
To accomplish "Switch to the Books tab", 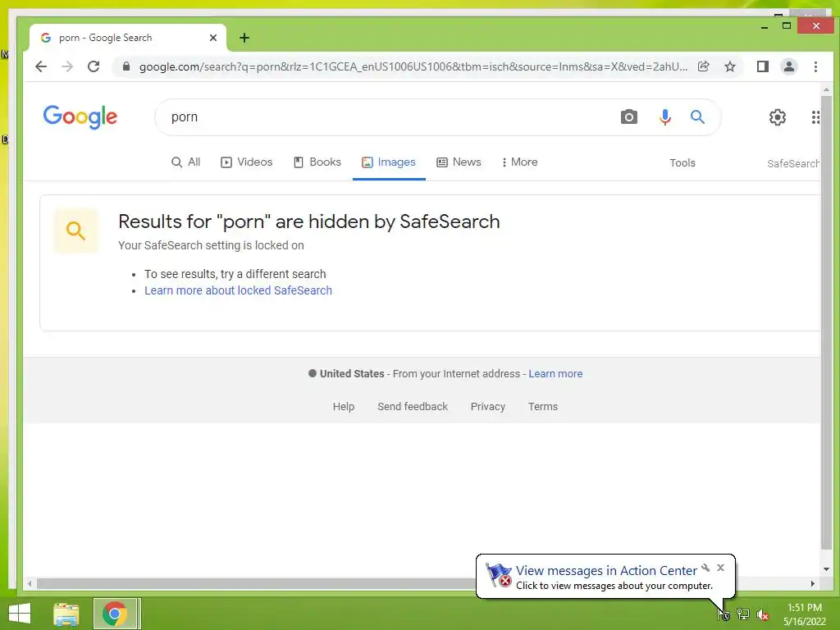I will pyautogui.click(x=317, y=162).
